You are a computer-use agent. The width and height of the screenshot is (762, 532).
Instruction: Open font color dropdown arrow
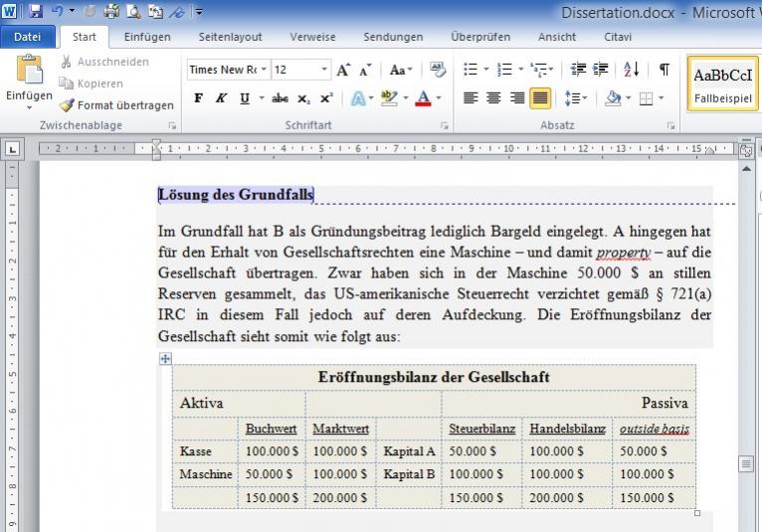pos(439,98)
